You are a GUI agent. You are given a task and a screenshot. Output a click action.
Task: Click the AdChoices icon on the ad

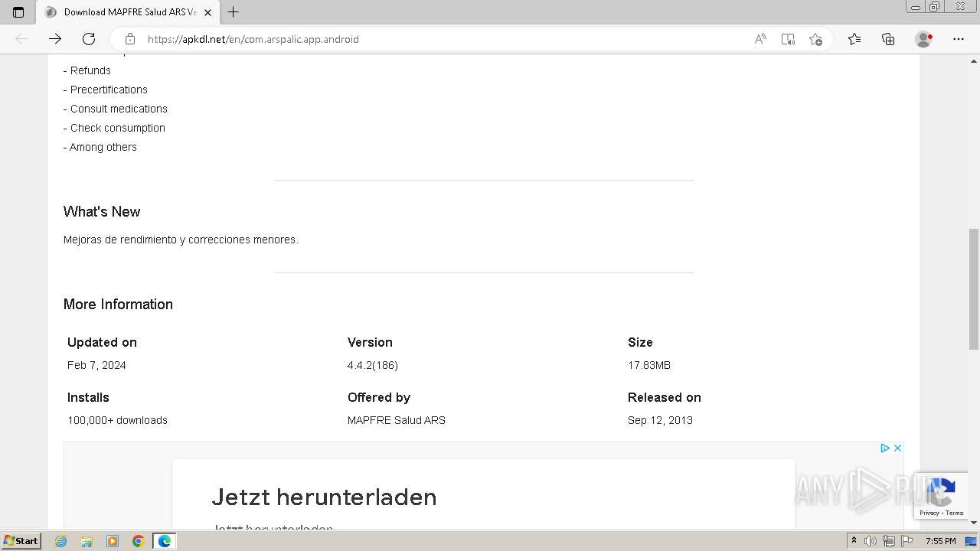point(884,448)
